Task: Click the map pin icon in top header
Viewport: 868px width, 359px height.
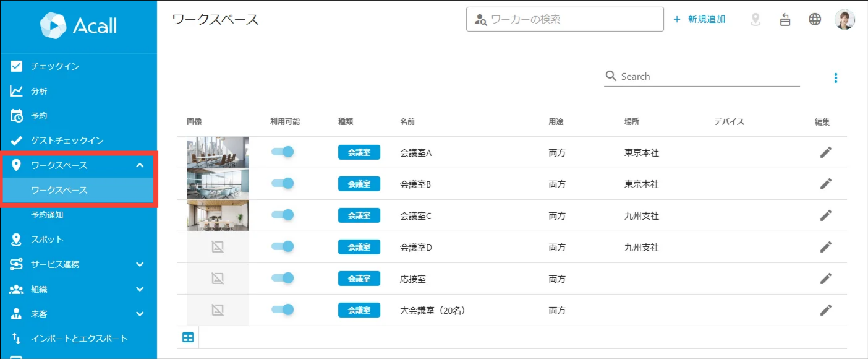Action: [755, 20]
